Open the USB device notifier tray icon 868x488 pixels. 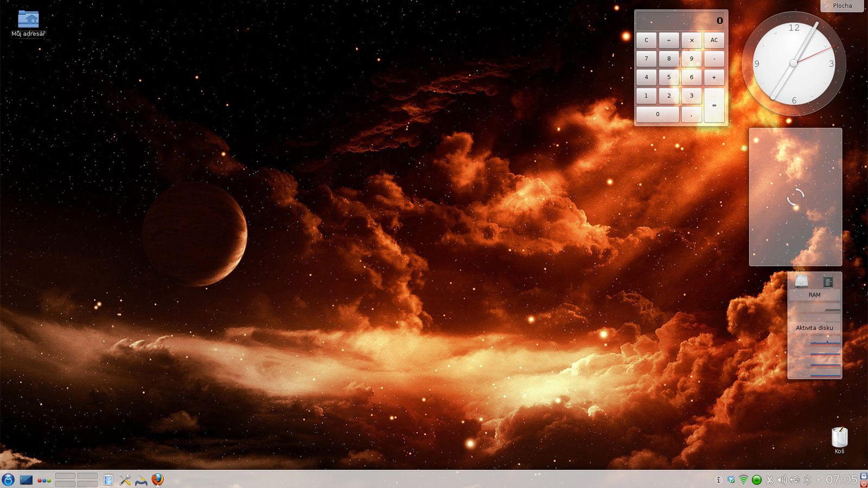tap(795, 480)
